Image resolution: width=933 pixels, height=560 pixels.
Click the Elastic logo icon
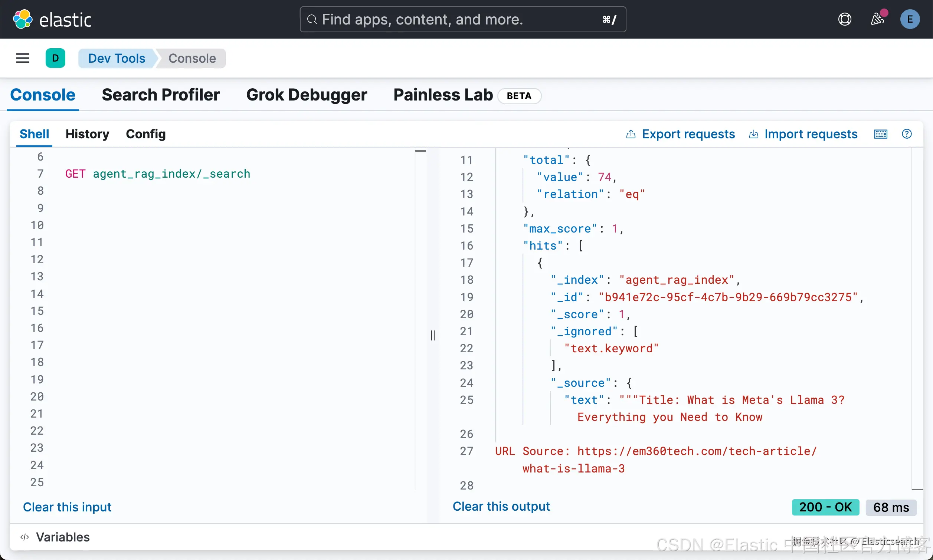tap(23, 19)
